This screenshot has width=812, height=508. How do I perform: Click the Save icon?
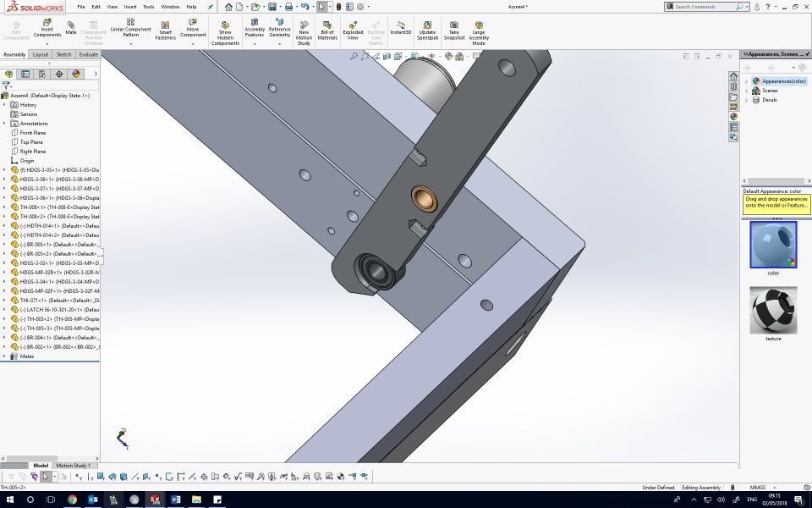coord(272,7)
